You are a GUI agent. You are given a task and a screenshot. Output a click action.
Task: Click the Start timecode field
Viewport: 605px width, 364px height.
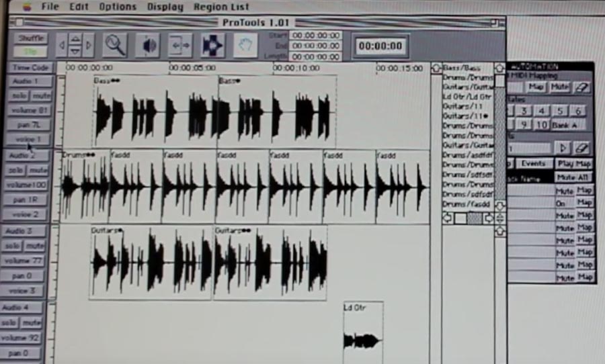point(316,36)
